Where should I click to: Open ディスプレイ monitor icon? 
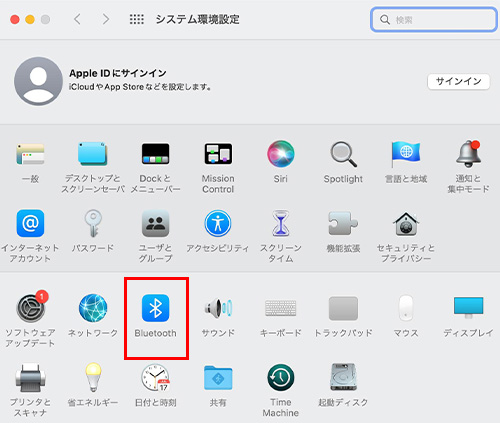468,308
